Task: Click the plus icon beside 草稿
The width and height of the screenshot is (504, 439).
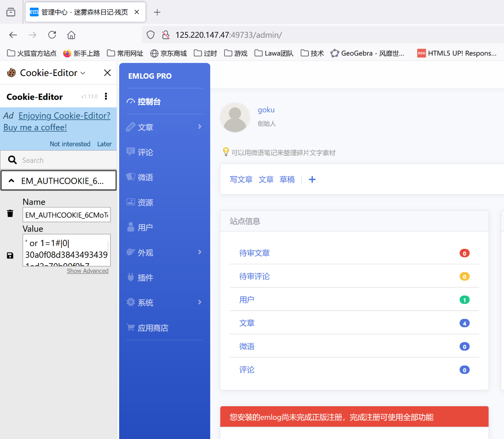Action: tap(312, 180)
